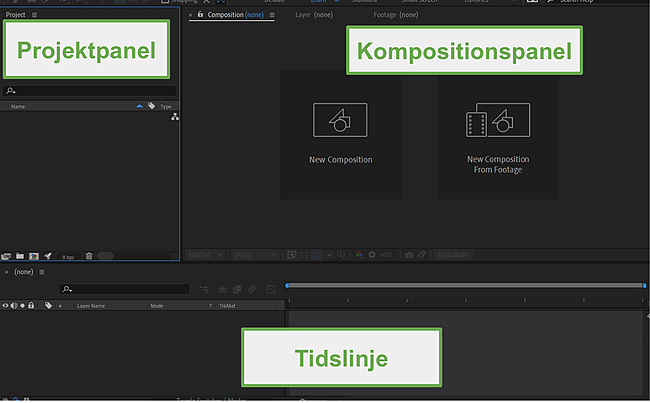650x403 pixels.
Task: Click the lock column icon
Action: (x=31, y=305)
